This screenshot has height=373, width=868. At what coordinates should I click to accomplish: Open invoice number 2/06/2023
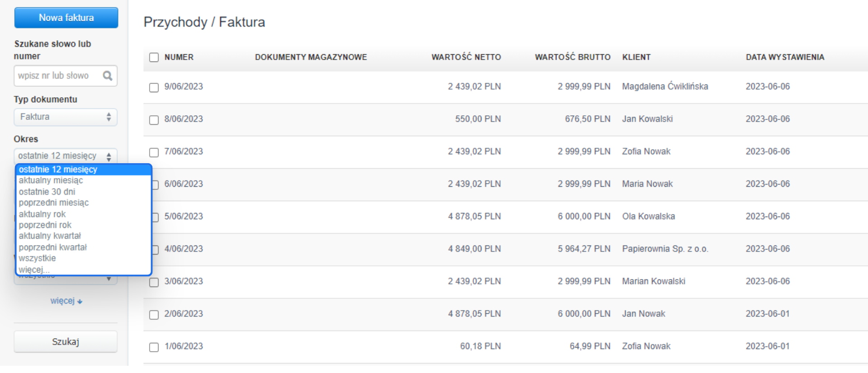[x=184, y=314]
